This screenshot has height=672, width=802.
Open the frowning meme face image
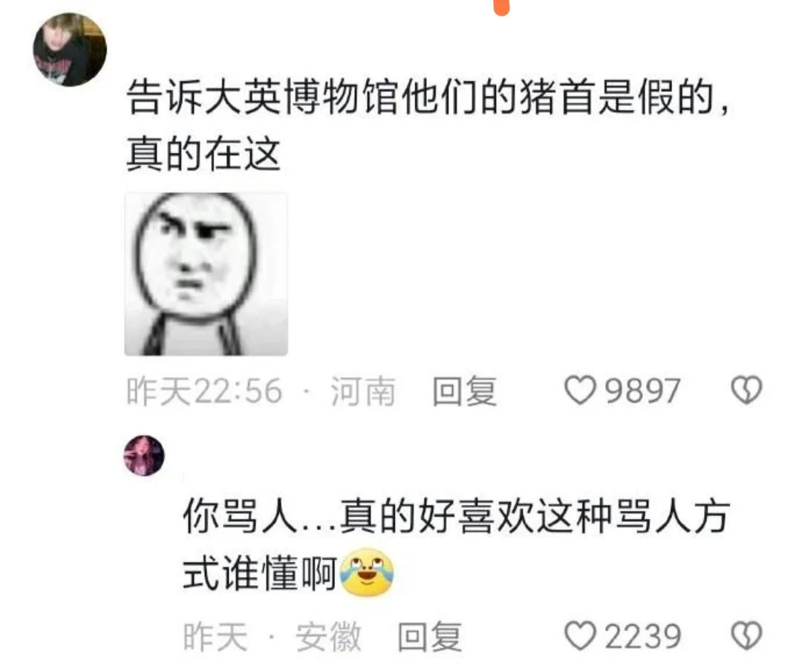coord(206,273)
